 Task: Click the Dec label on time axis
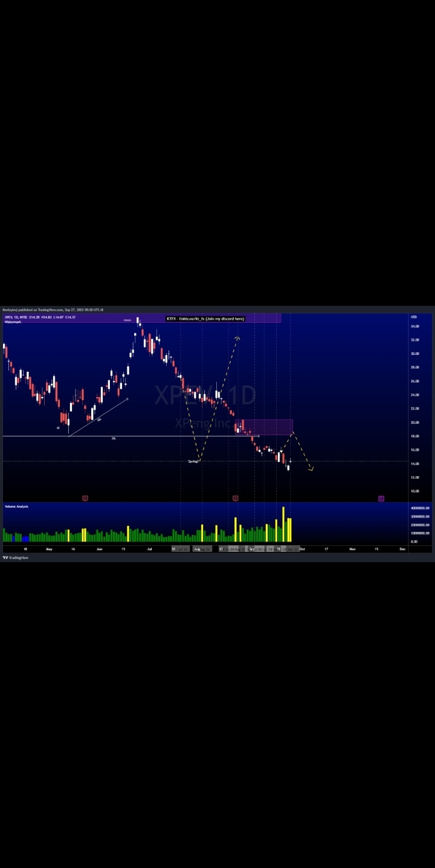tap(402, 549)
